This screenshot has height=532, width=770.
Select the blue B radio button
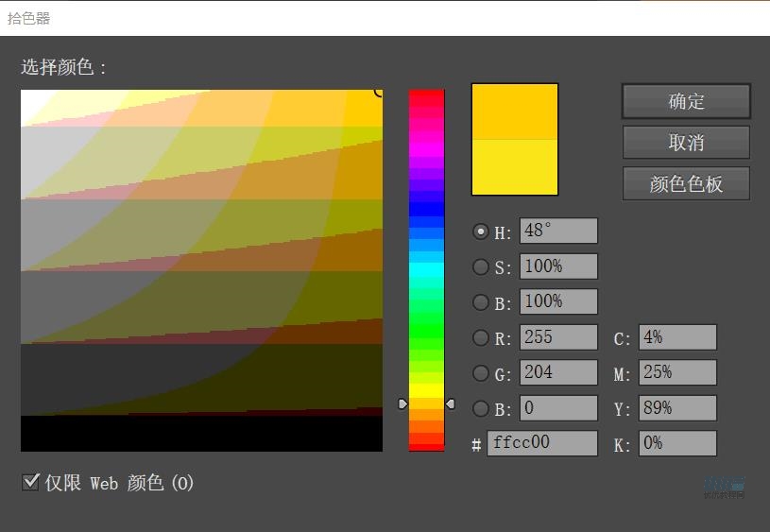pyautogui.click(x=481, y=408)
